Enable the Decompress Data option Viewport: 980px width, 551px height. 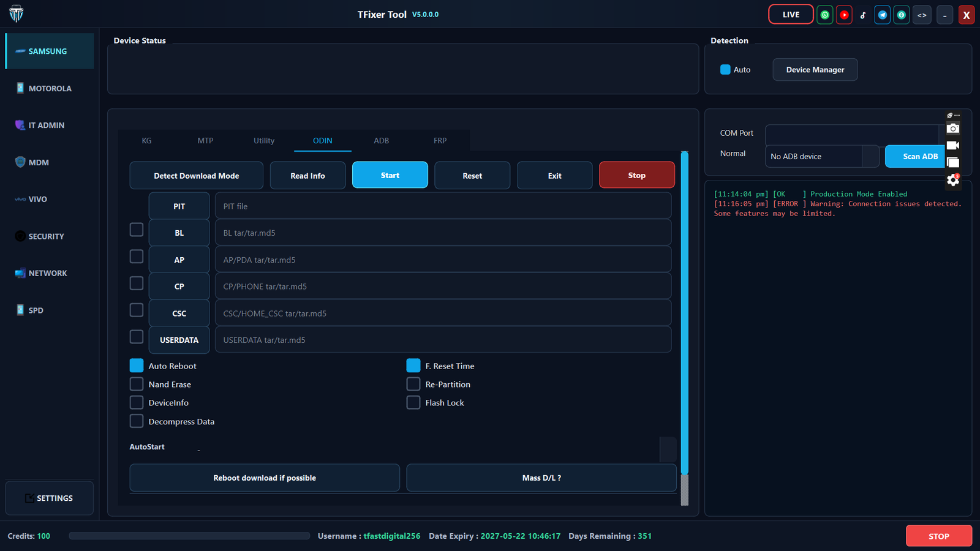coord(137,421)
